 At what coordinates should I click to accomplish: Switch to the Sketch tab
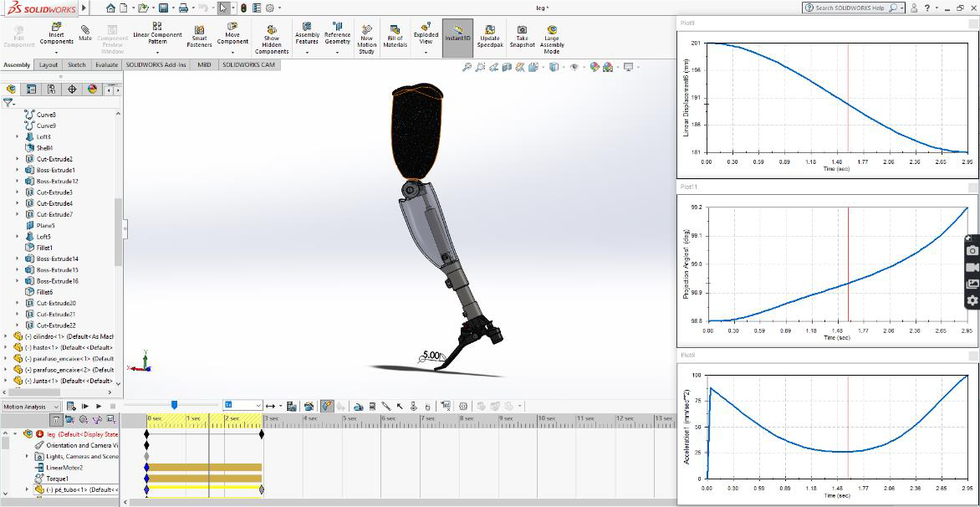(x=75, y=64)
